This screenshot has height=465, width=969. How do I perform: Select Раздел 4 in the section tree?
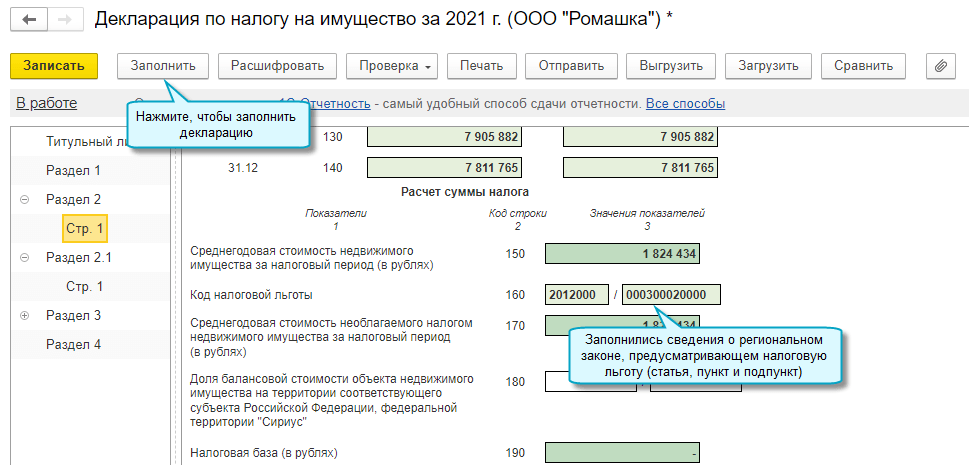[x=73, y=344]
